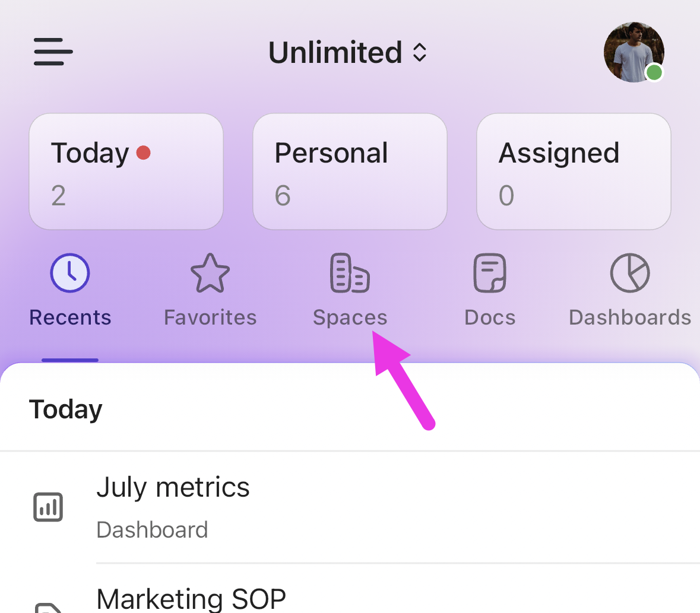Viewport: 700px width, 613px height.
Task: Open the Personal tasks card
Action: [350, 171]
